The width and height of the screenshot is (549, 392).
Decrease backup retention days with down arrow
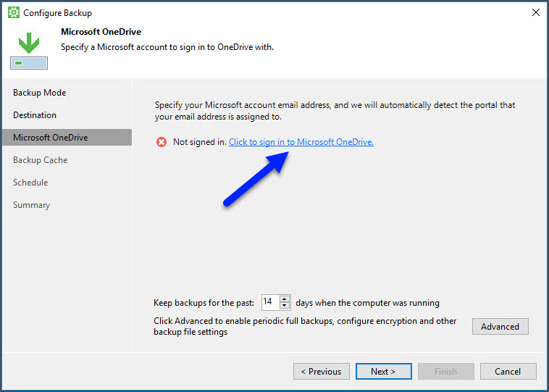[x=285, y=306]
